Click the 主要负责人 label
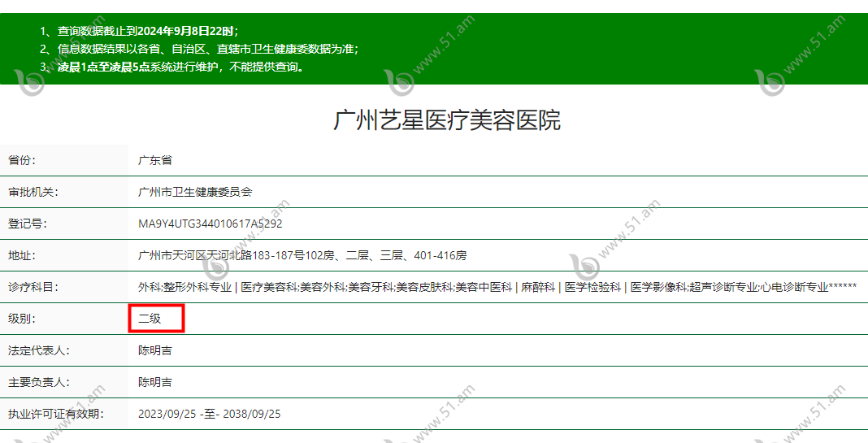Viewport: 868px width, 443px height. tap(39, 382)
